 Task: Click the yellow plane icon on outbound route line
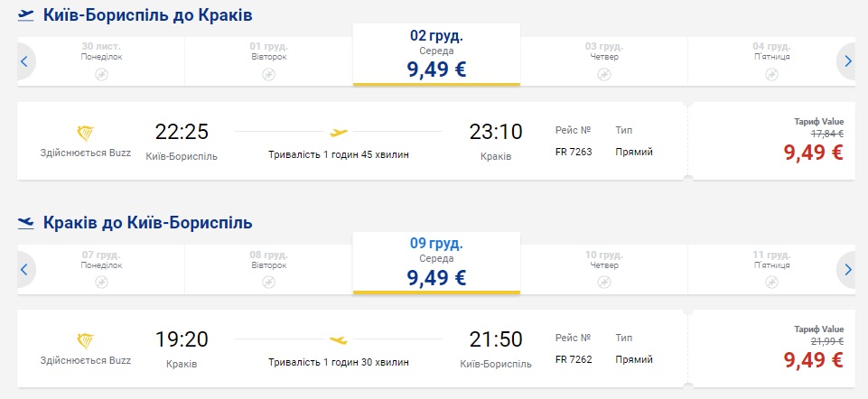339,133
